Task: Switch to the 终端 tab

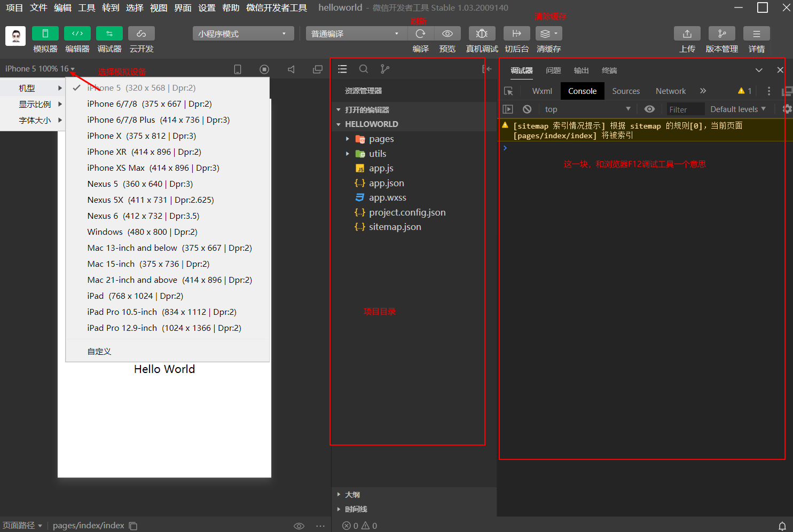Action: point(609,70)
